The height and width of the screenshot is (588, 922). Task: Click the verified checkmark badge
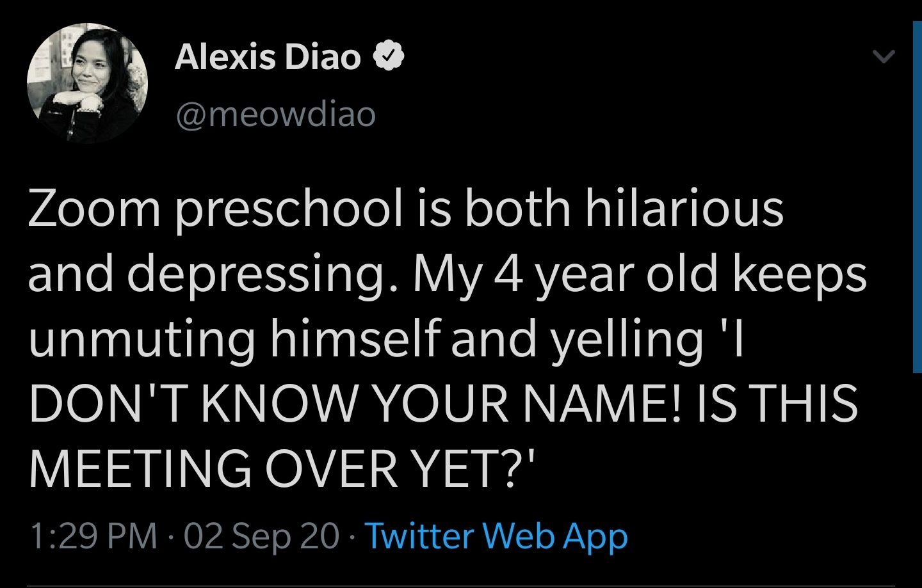(389, 58)
